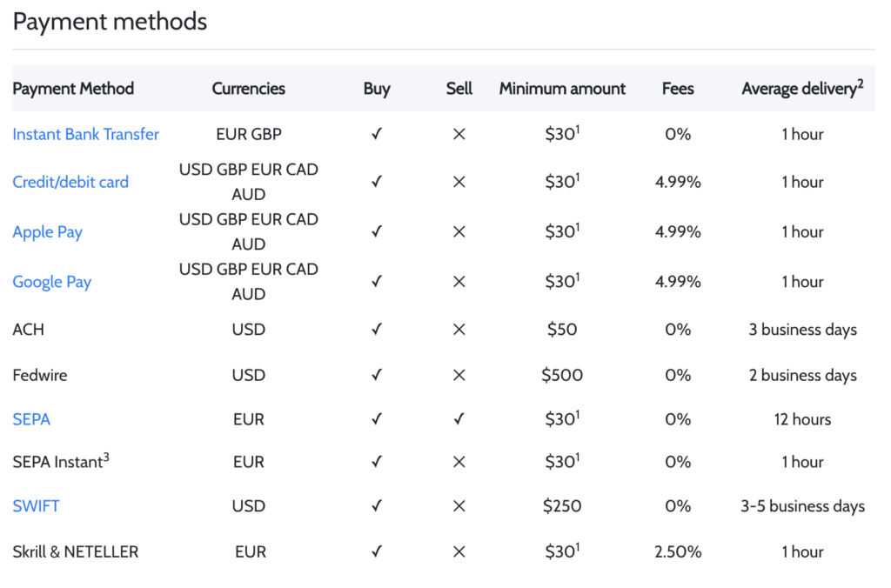Click the Fees column header

[678, 89]
